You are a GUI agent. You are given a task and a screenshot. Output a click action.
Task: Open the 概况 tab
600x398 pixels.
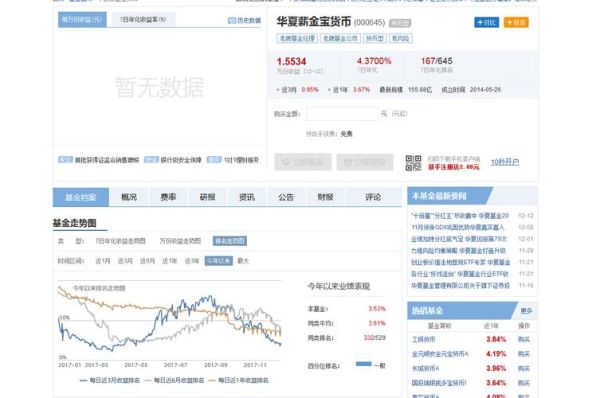click(129, 197)
